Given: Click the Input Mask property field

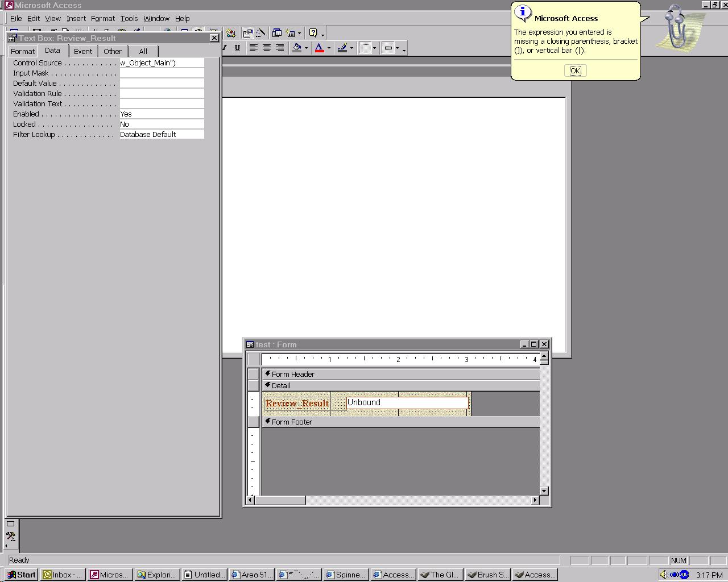Looking at the screenshot, I should point(162,73).
